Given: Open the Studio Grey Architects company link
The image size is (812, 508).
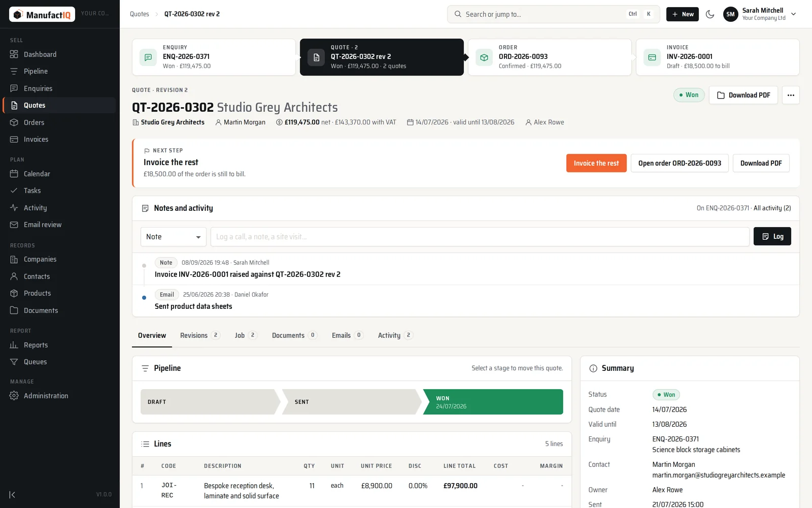Looking at the screenshot, I should click(x=173, y=122).
